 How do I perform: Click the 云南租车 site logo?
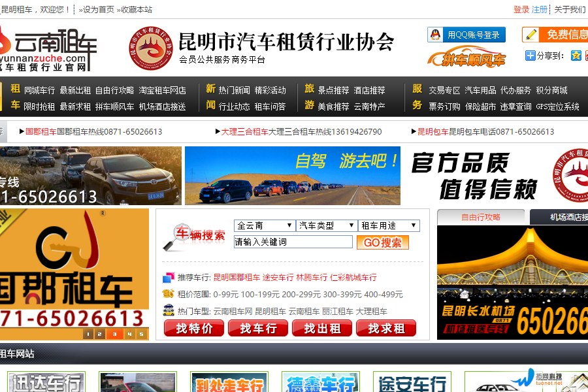(48, 48)
